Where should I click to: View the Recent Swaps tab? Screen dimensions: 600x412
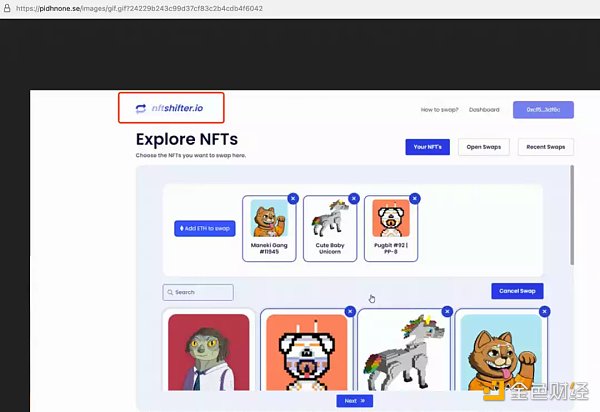click(544, 147)
